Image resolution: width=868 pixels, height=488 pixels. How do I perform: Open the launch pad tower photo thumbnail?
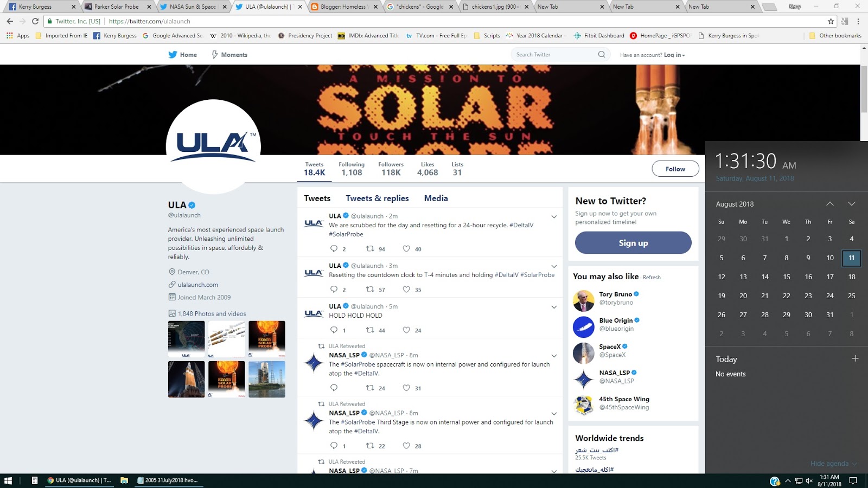click(x=267, y=380)
